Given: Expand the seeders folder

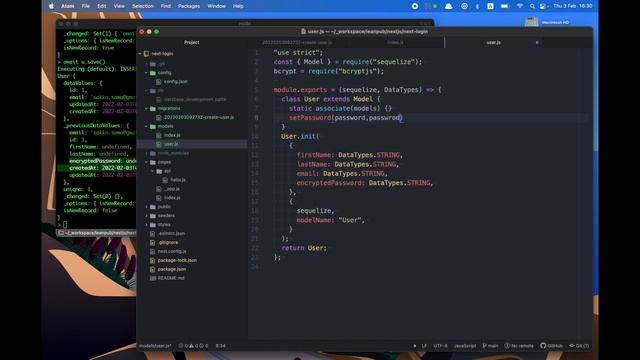Looking at the screenshot, I should [x=146, y=216].
